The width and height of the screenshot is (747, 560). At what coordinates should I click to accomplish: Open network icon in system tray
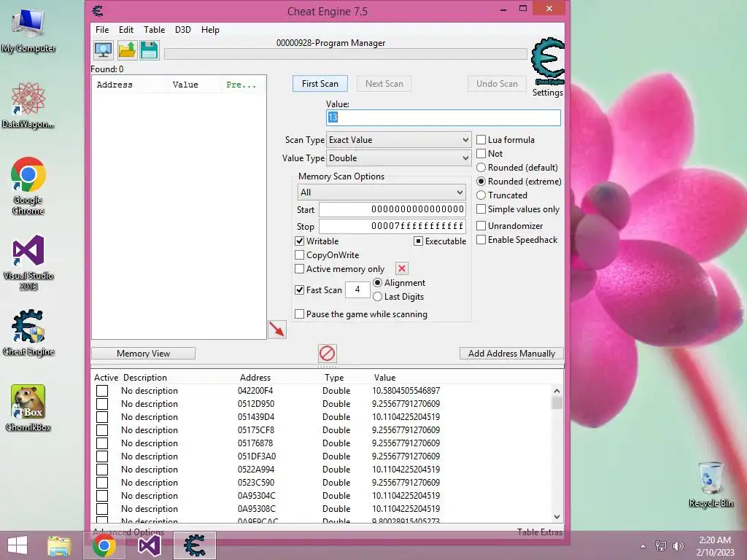(x=661, y=546)
